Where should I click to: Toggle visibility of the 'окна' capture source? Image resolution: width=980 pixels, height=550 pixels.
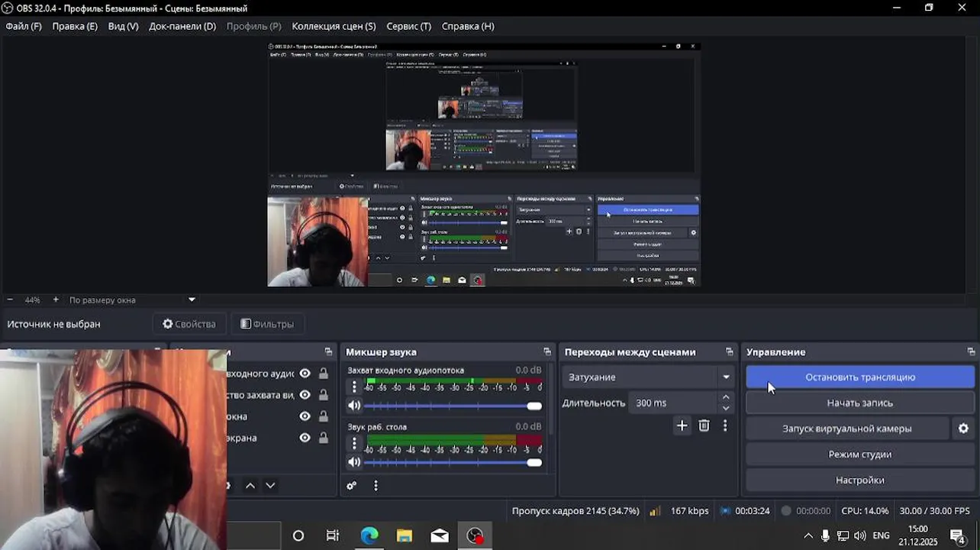(x=305, y=416)
